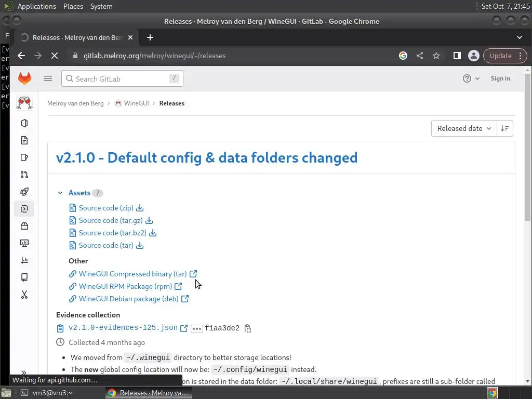Open a new Chrome tab

click(x=150, y=37)
